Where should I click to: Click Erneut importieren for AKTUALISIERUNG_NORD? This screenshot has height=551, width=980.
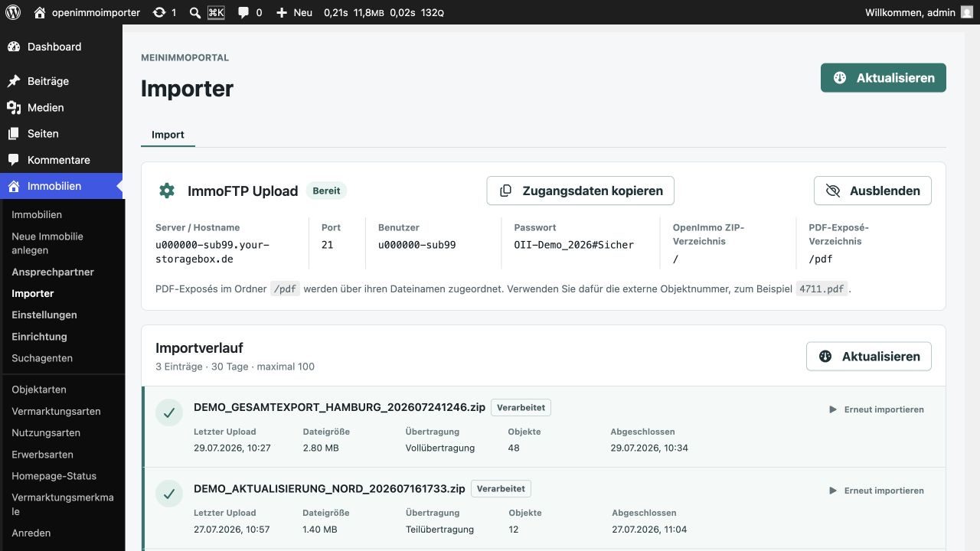pyautogui.click(x=876, y=491)
